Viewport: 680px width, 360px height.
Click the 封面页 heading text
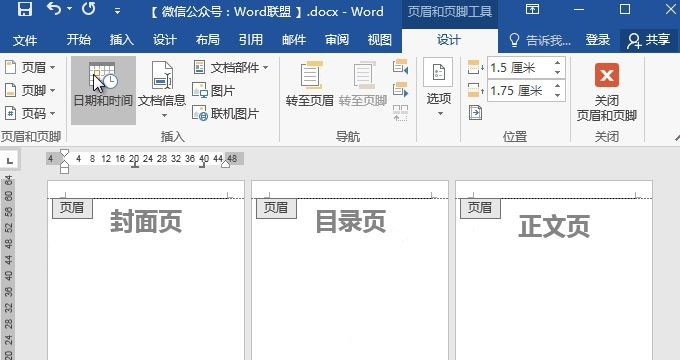pyautogui.click(x=146, y=222)
